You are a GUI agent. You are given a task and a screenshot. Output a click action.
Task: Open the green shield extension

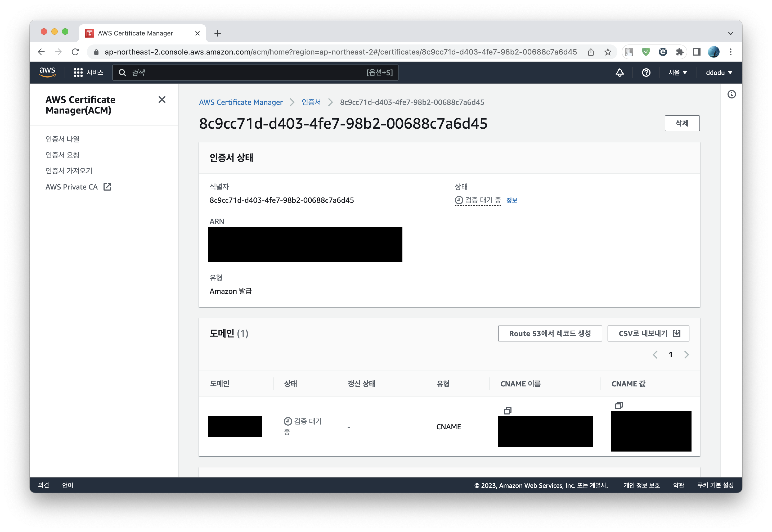(x=646, y=52)
